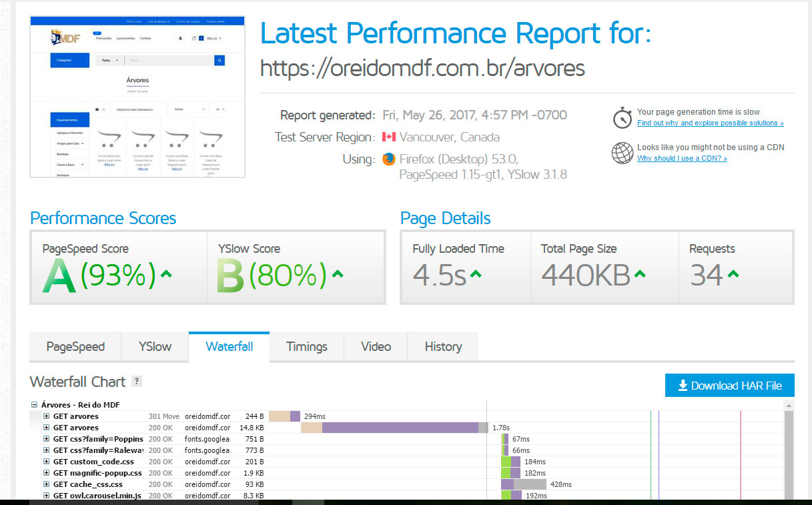
Task: Click the 'Performance Scores' heading
Action: pyautogui.click(x=103, y=218)
